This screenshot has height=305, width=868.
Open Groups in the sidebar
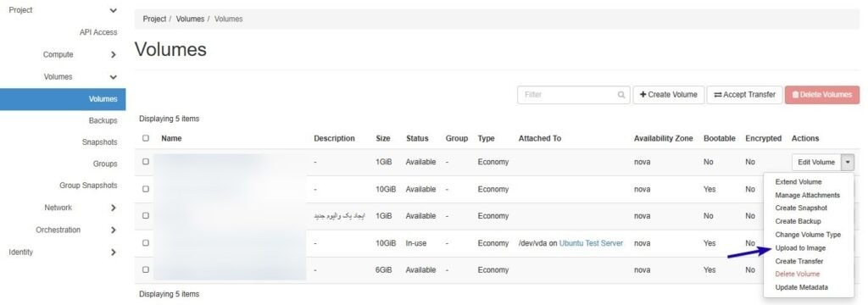coord(105,164)
